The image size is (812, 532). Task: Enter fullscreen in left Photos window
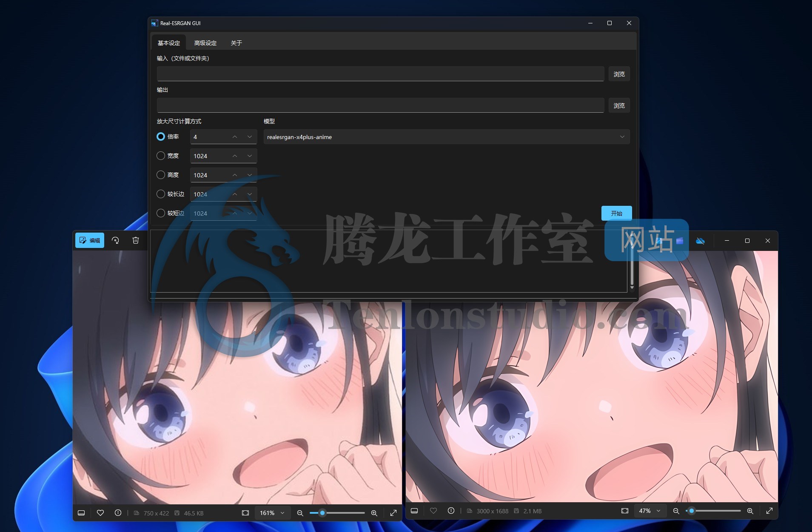(x=393, y=513)
